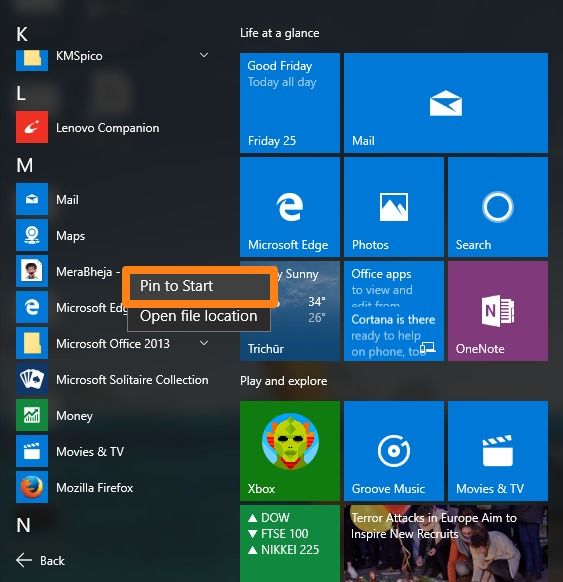
Task: Click the red Lenovo Companion icon
Action: coord(32,127)
